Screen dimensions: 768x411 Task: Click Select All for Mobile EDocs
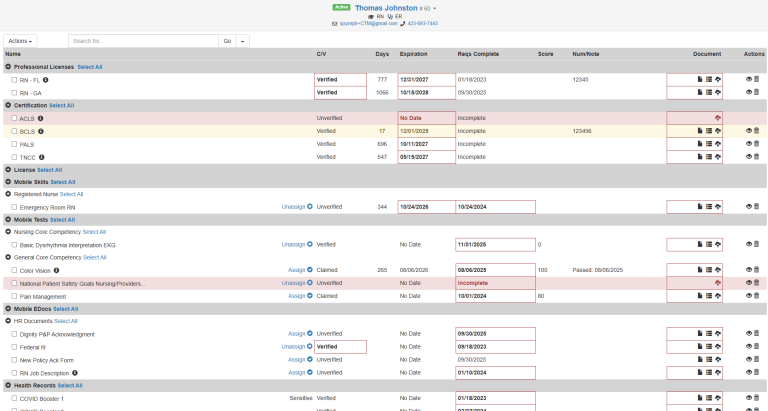[66, 309]
